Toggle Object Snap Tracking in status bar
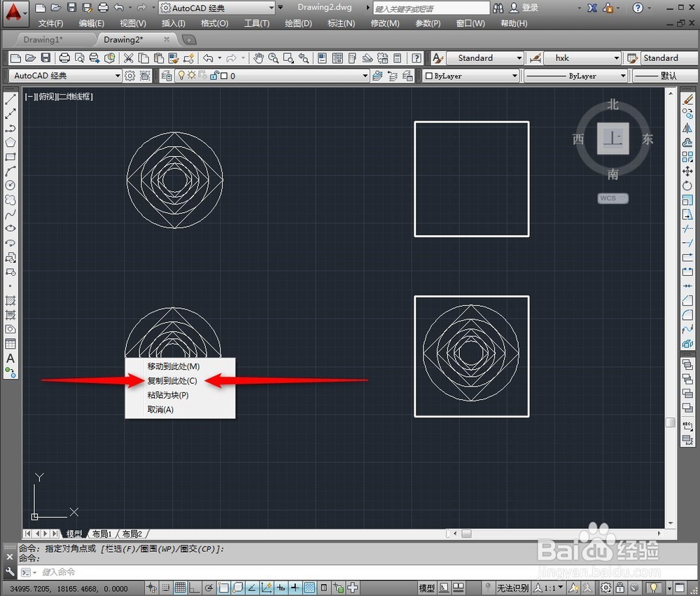This screenshot has width=700, height=596. [x=252, y=588]
